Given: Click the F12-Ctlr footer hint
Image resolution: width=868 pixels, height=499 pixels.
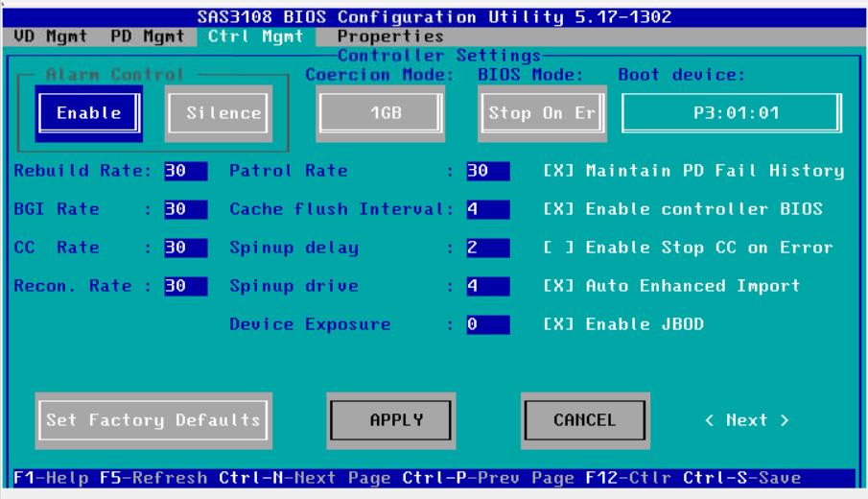Looking at the screenshot, I should pyautogui.click(x=628, y=478).
